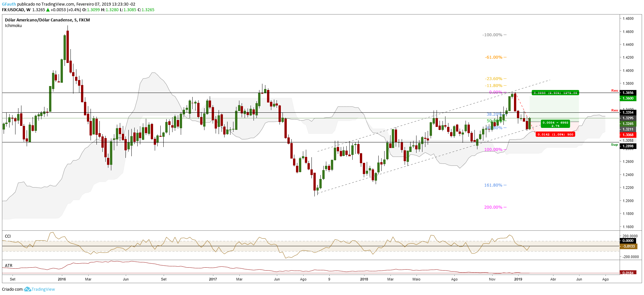Click the L:1.3085 low value in header
644x295 pixels.
point(128,10)
